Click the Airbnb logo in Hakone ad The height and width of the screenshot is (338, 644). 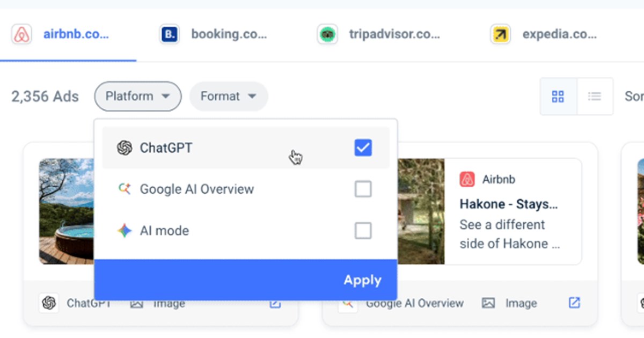click(x=467, y=179)
